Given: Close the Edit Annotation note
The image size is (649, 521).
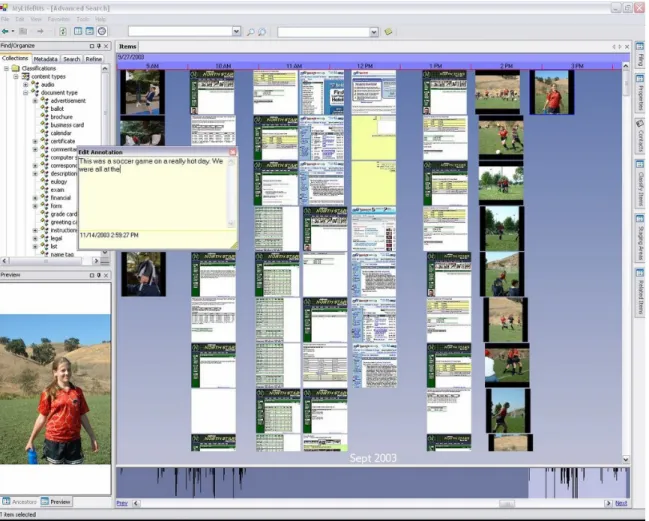Looking at the screenshot, I should coord(233,152).
